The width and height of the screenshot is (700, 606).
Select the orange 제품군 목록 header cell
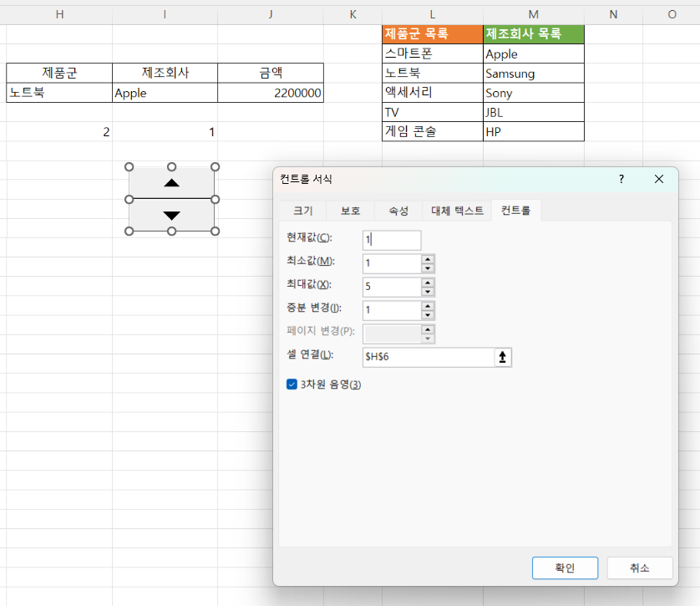click(433, 34)
